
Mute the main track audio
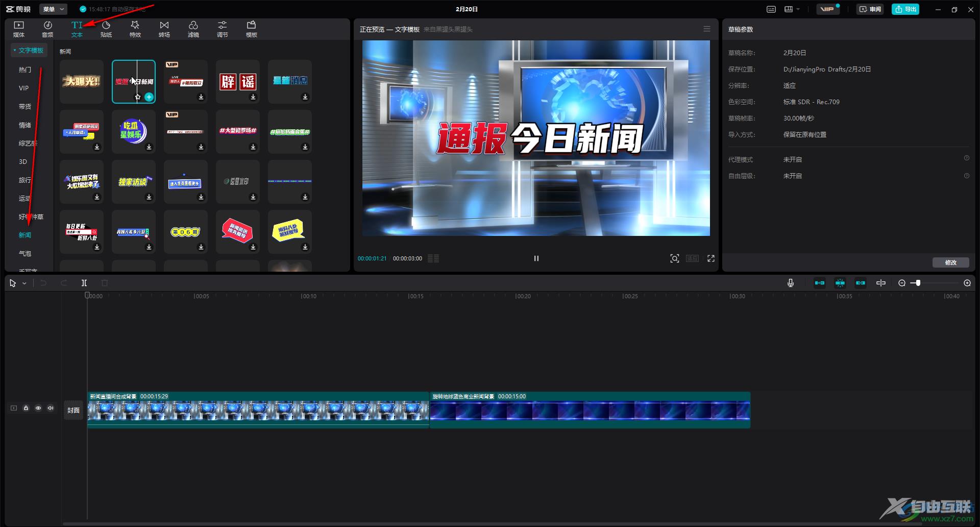click(51, 408)
